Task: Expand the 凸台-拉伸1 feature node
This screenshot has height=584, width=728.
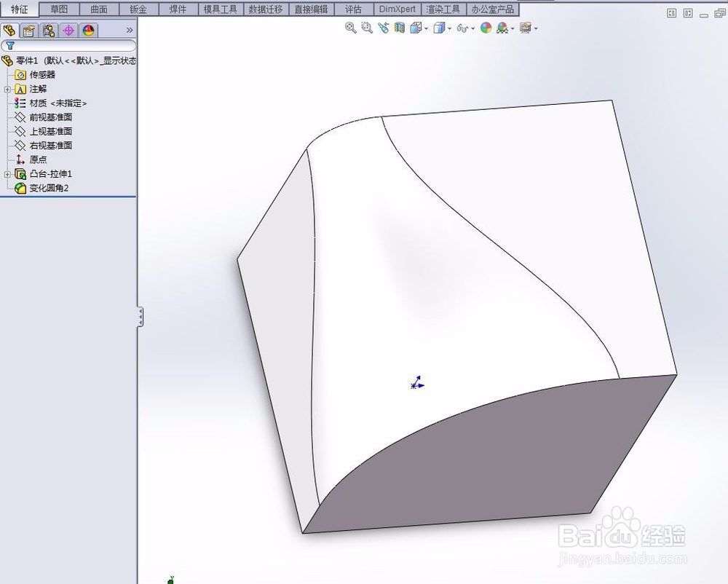Action: (7, 174)
